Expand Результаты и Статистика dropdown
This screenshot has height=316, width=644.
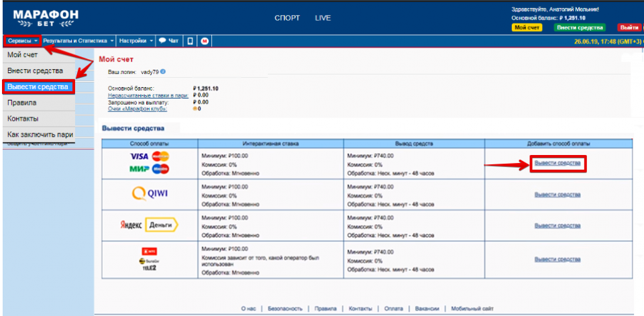pyautogui.click(x=79, y=41)
